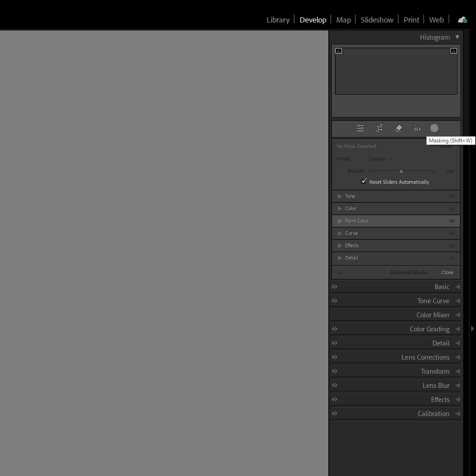
Task: Expand the Color Mixer panel arrow
Action: pyautogui.click(x=458, y=315)
